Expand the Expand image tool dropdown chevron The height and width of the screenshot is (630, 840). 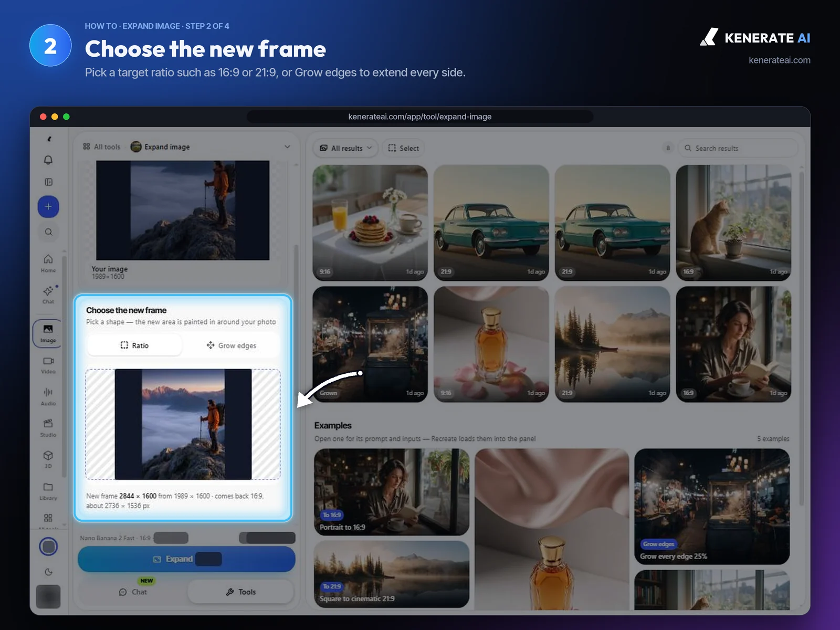point(287,146)
